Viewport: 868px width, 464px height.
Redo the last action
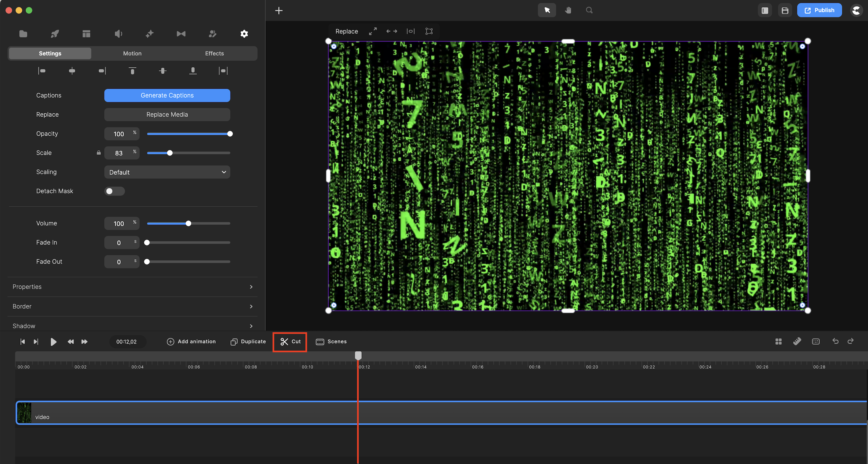851,341
